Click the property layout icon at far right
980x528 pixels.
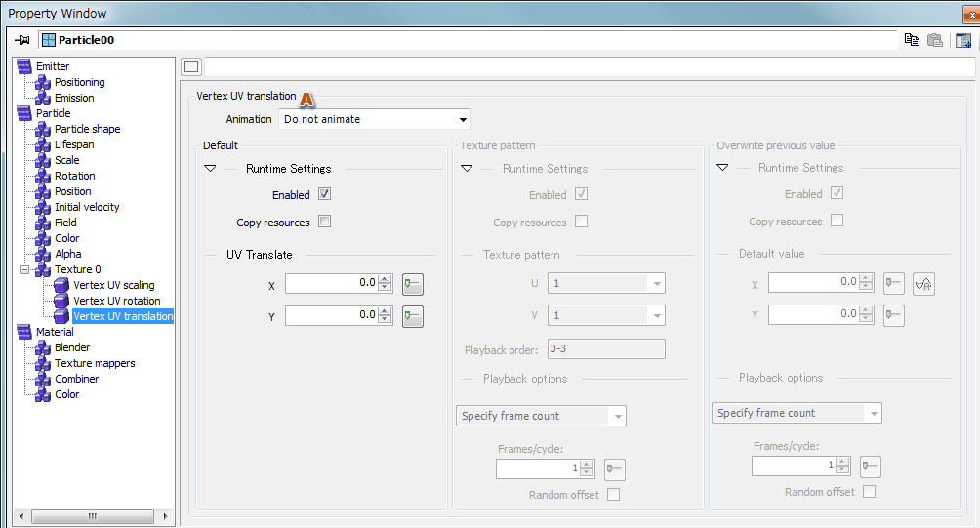963,40
